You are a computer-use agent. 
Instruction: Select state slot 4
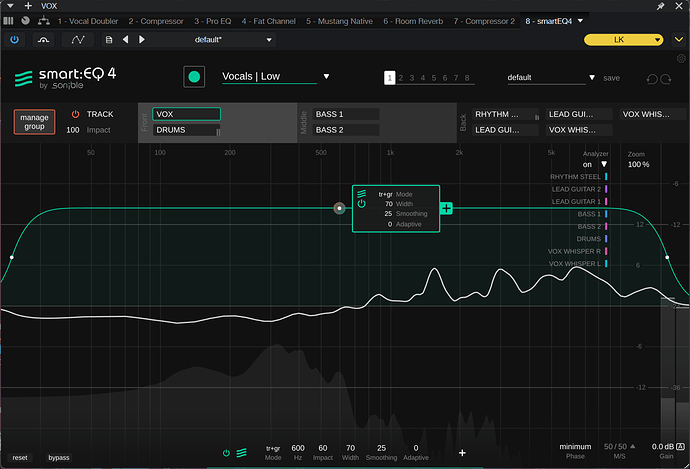pyautogui.click(x=423, y=78)
